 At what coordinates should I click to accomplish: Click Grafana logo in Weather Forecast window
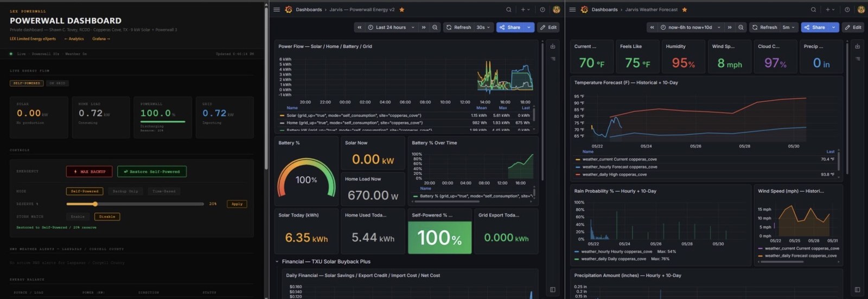pos(584,9)
